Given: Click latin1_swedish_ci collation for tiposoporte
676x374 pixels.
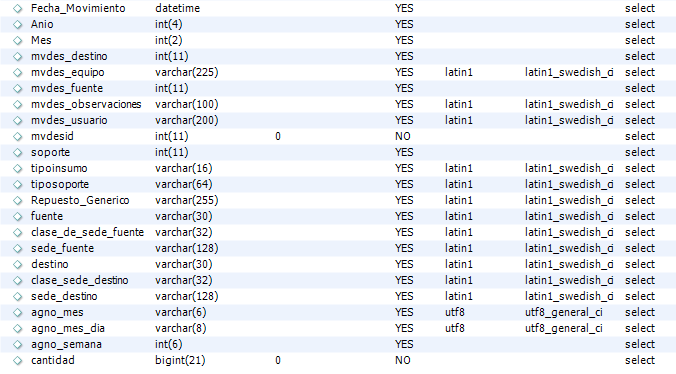Looking at the screenshot, I should pos(569,184).
